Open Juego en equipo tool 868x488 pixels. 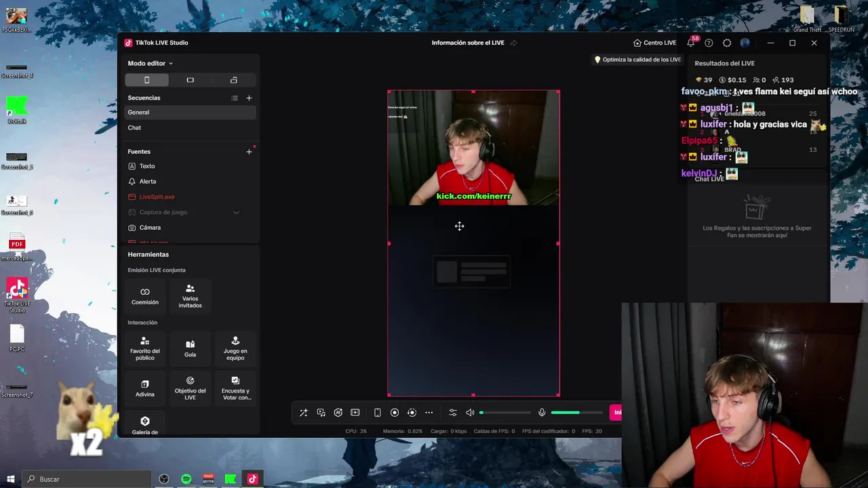[x=235, y=348]
